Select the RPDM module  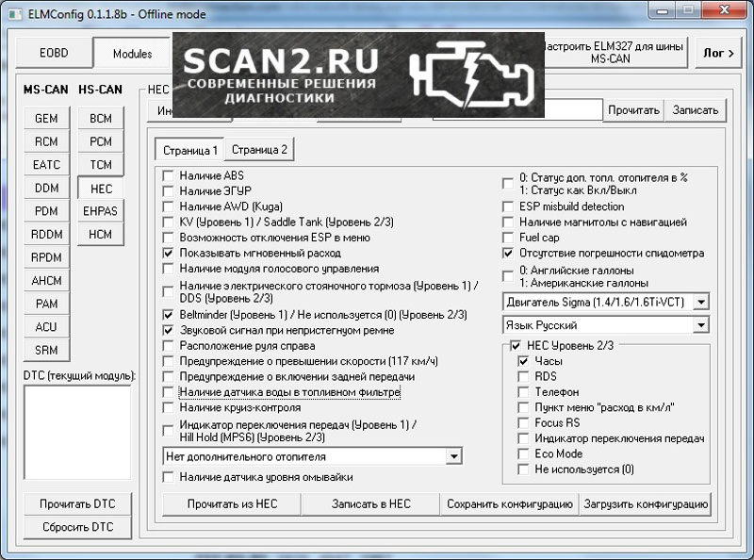click(46, 257)
